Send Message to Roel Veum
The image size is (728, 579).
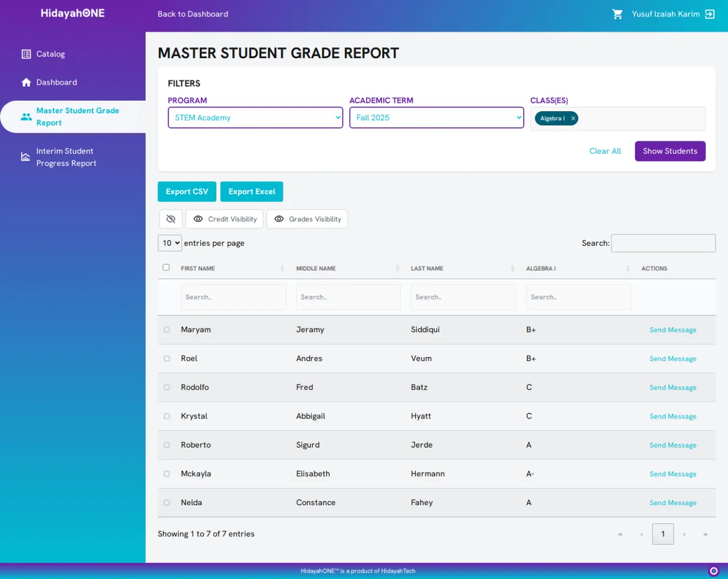click(673, 359)
